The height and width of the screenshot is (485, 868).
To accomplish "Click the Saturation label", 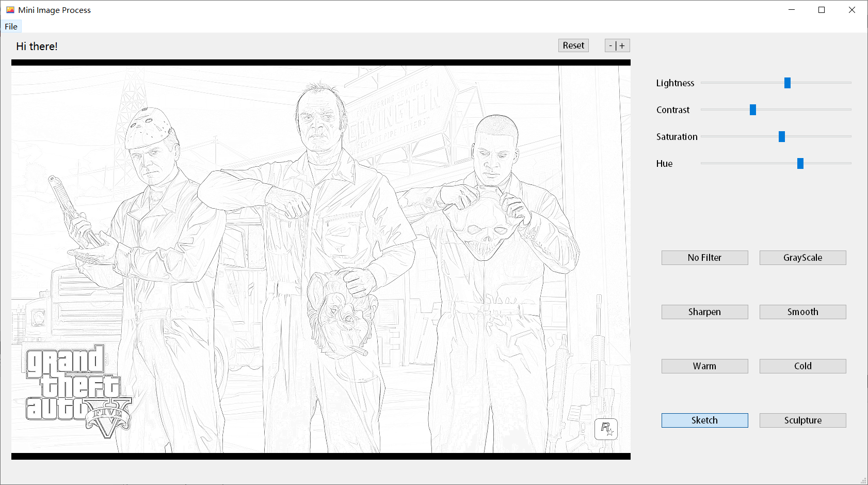I will 677,137.
